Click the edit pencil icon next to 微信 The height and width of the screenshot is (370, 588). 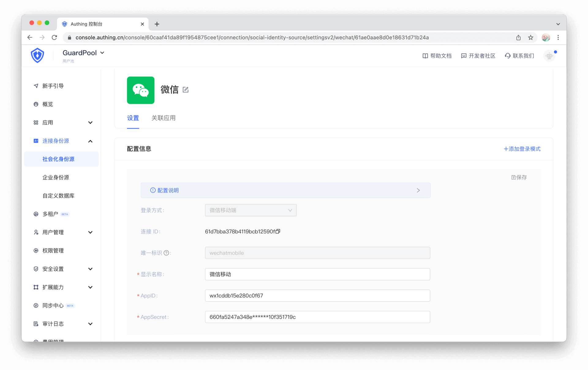tap(185, 90)
